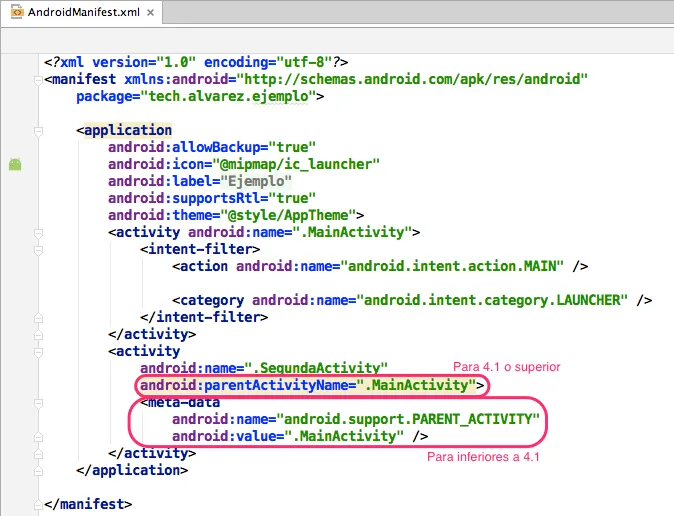
Task: Click the XML file icon on the tab
Action: click(17, 12)
